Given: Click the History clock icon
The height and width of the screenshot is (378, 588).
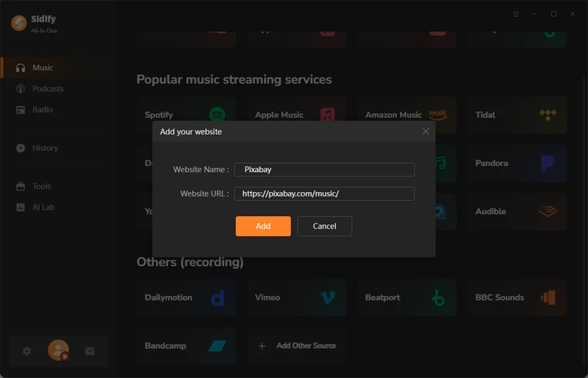Looking at the screenshot, I should coord(21,148).
